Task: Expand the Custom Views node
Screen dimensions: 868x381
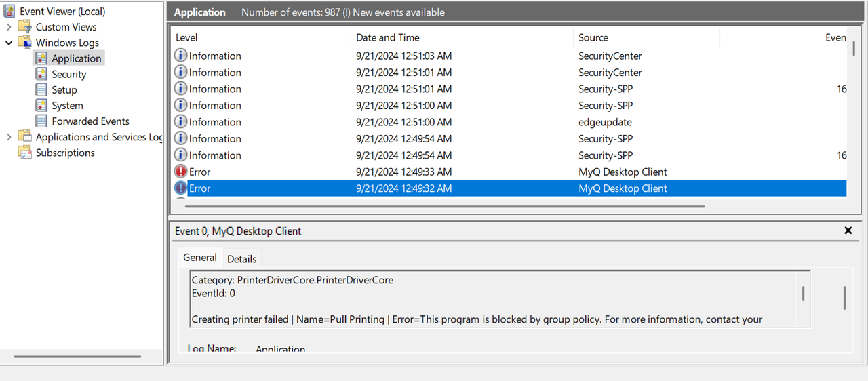Action: click(x=9, y=27)
